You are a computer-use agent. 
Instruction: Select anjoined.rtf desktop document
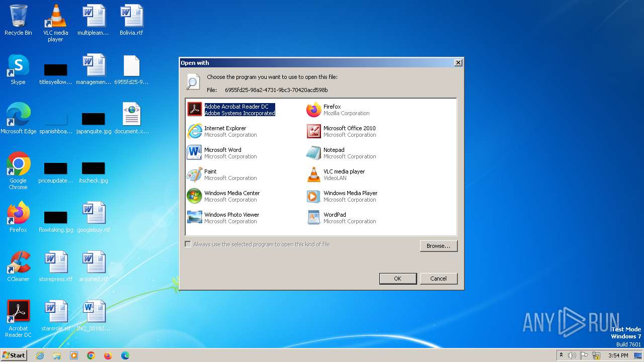(x=94, y=266)
